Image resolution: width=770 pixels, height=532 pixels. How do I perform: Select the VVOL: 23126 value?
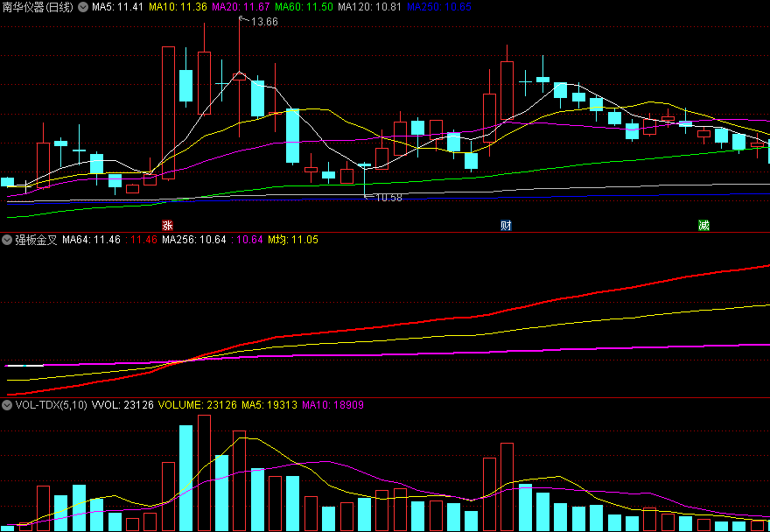coord(122,405)
